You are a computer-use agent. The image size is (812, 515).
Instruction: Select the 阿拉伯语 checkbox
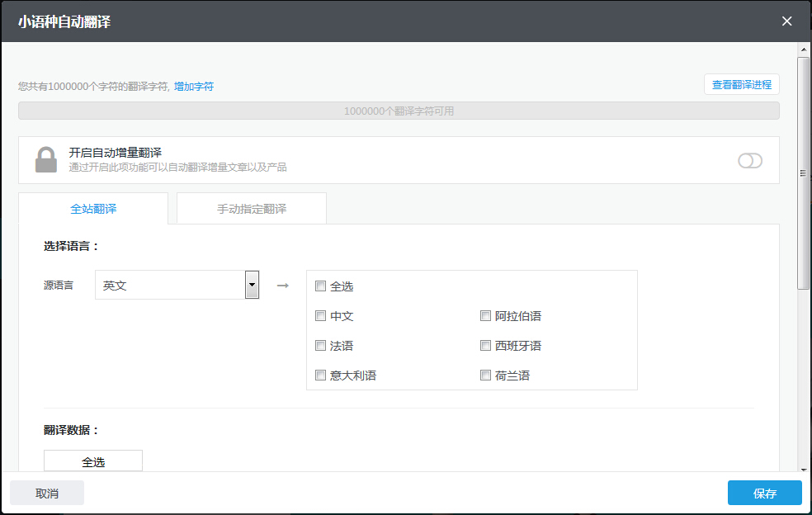486,316
